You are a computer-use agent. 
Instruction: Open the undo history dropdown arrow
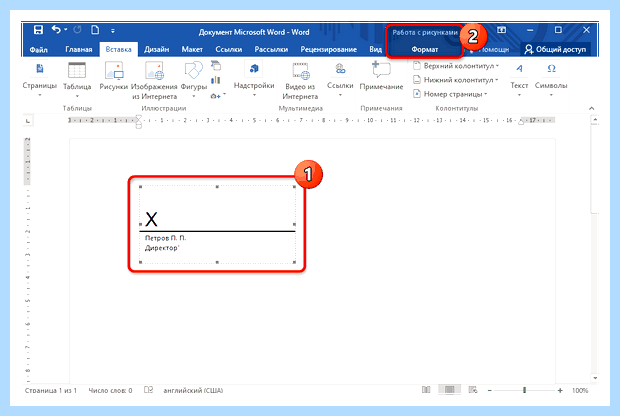[66, 30]
